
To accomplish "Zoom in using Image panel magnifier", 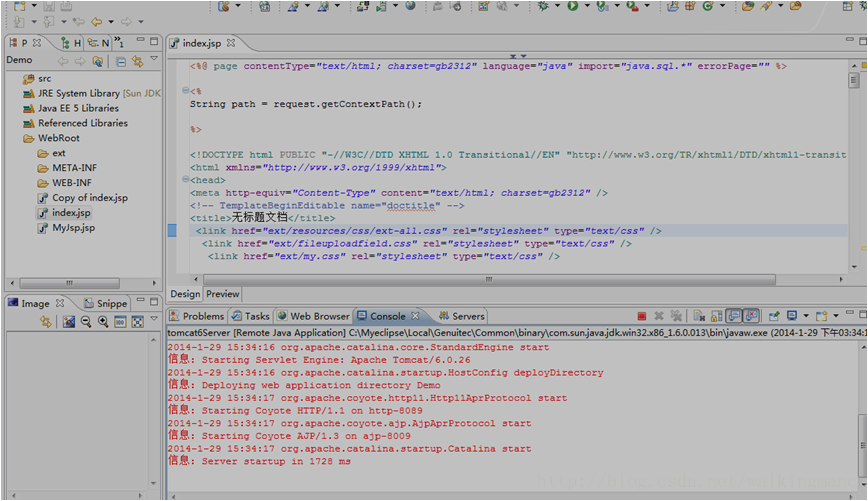I will 102,322.
